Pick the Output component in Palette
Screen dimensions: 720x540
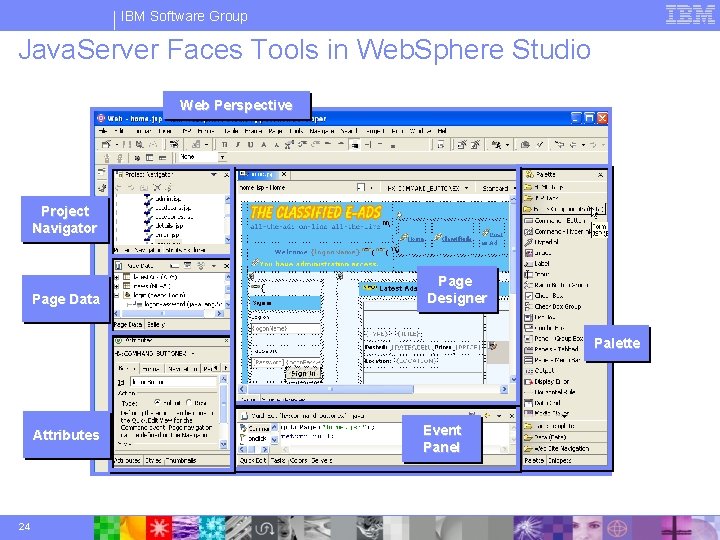tap(539, 371)
